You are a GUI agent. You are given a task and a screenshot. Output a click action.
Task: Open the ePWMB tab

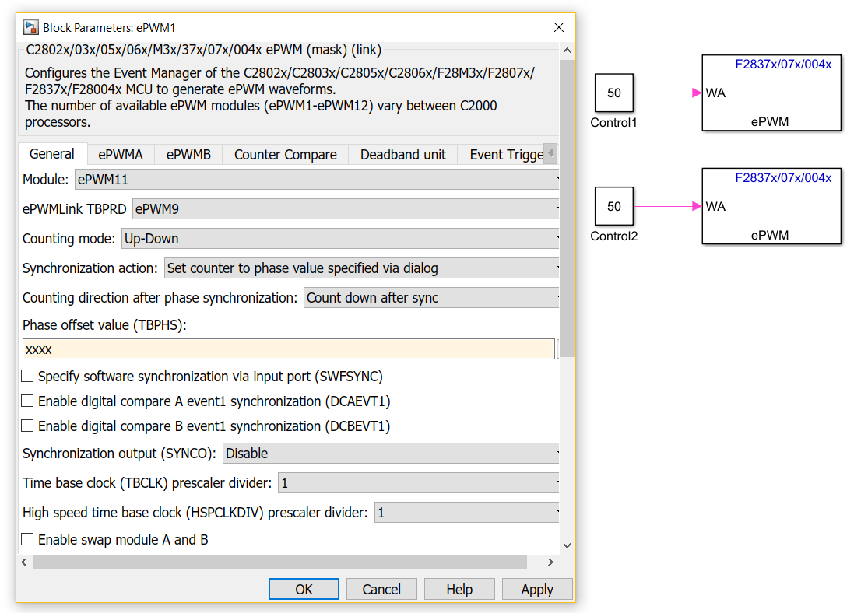click(188, 154)
